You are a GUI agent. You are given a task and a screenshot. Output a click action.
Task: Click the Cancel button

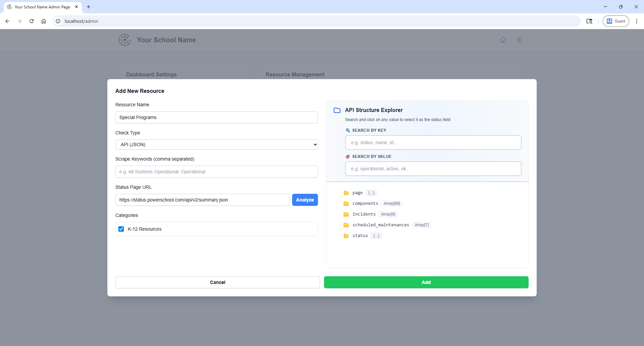click(217, 282)
